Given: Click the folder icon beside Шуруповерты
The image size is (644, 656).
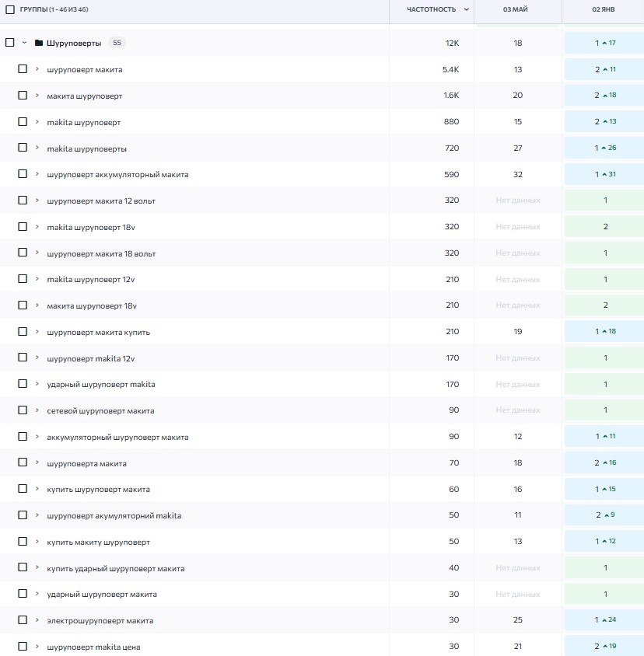Looking at the screenshot, I should click(39, 43).
